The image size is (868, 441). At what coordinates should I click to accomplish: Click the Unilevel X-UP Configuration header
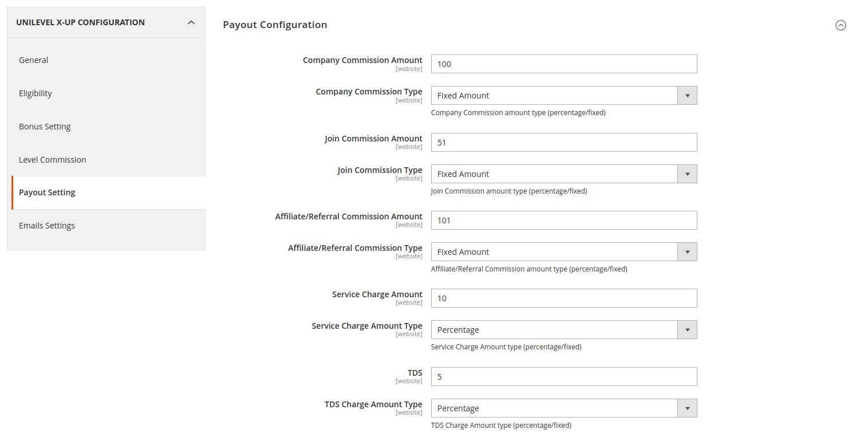tap(81, 22)
